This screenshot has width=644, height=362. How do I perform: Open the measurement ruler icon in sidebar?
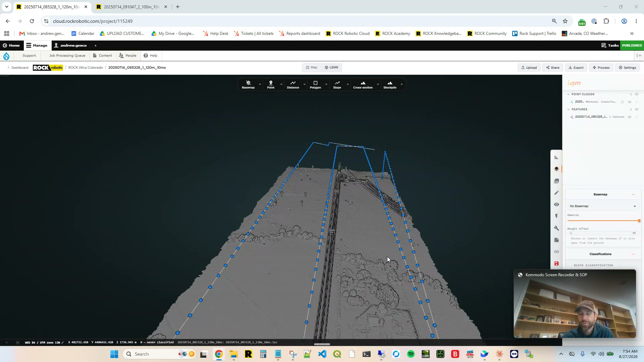[x=556, y=158]
